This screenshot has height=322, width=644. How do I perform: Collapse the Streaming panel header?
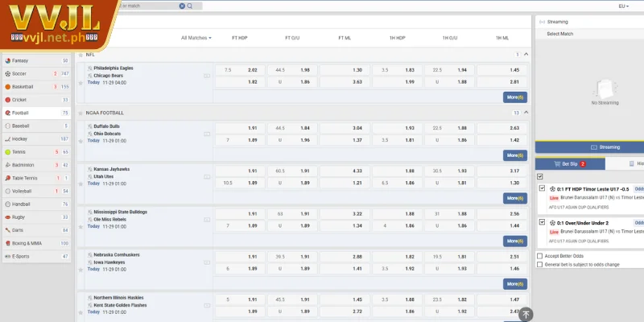point(589,22)
